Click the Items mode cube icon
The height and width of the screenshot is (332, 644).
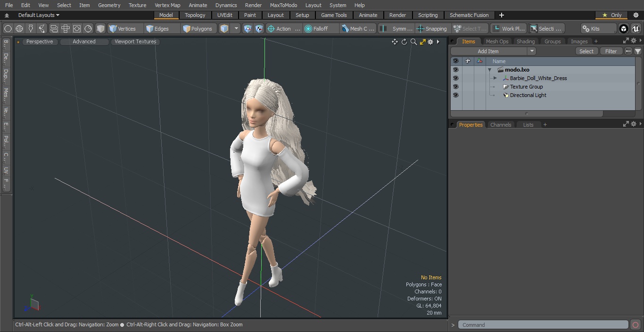[x=224, y=29]
